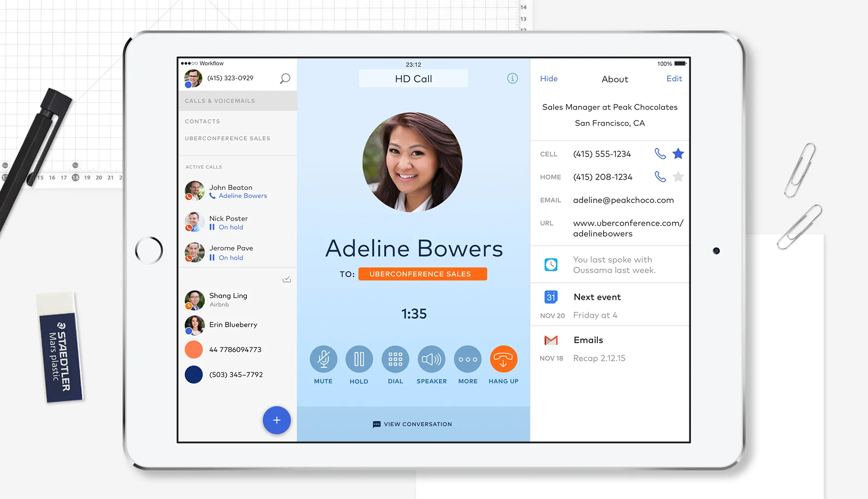Tap the search magnifier icon
The image size is (868, 499).
[x=285, y=79]
